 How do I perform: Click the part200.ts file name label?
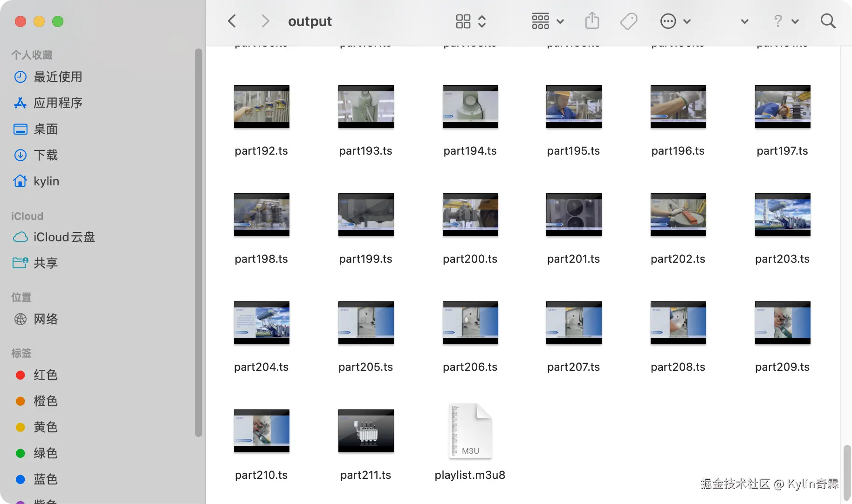[x=470, y=259]
